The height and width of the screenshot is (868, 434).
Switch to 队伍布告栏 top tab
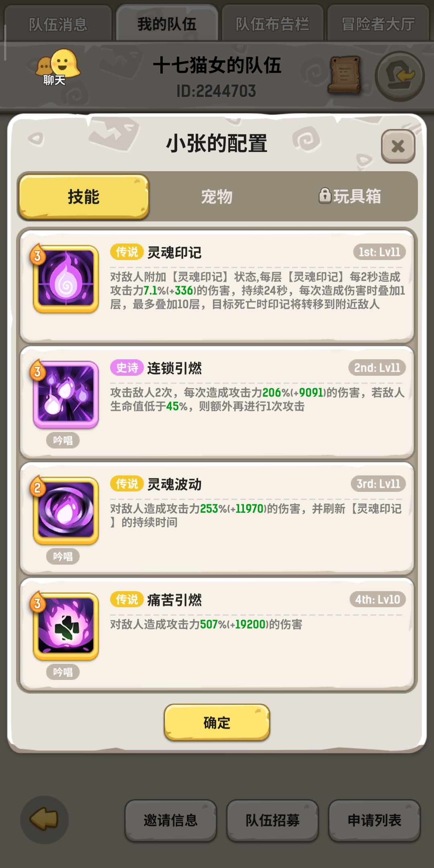pyautogui.click(x=272, y=23)
